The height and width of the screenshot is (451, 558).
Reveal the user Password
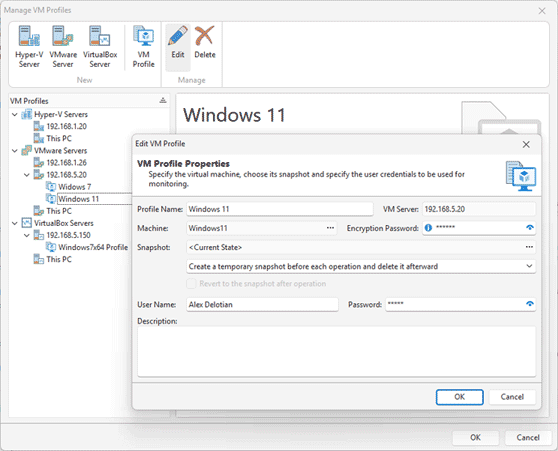[530, 304]
